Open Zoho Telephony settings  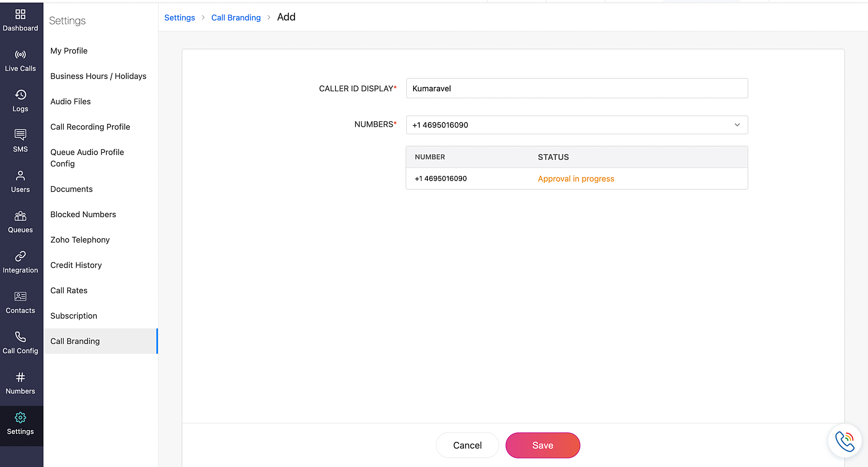point(80,240)
